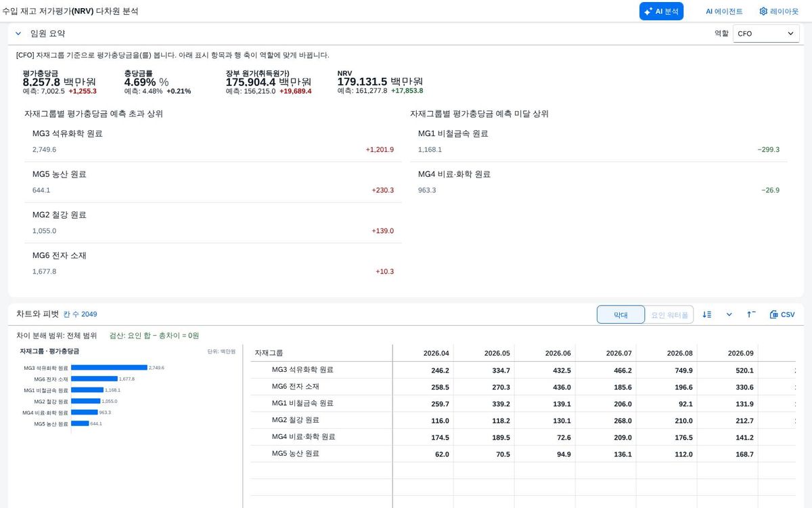The width and height of the screenshot is (812, 508).
Task: Select MG3 석유화학 원료 in excess list
Action: (213, 142)
